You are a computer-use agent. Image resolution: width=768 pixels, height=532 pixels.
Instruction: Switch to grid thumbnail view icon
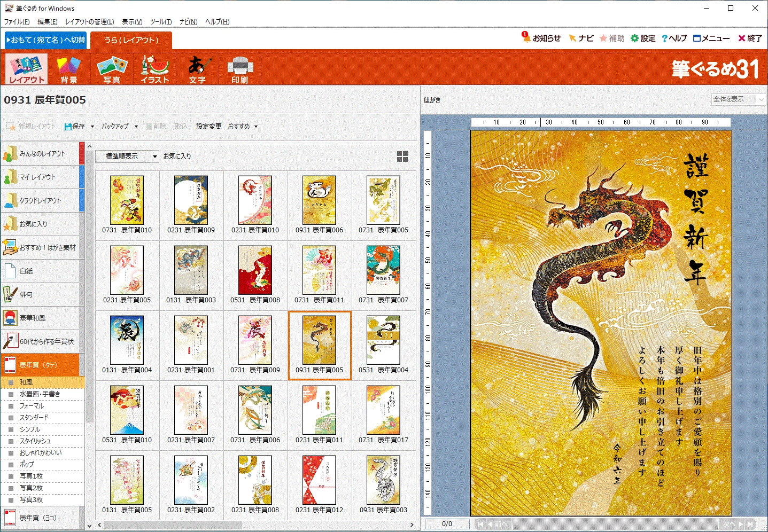[402, 157]
